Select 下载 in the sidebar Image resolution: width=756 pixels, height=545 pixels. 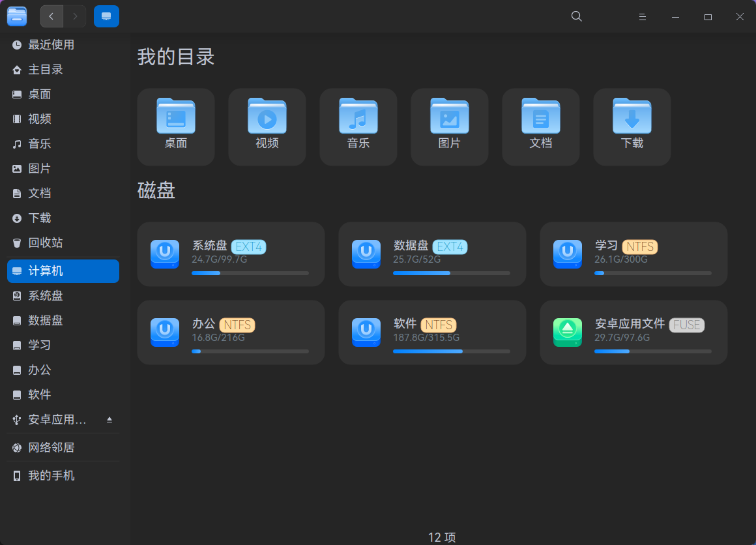63,218
